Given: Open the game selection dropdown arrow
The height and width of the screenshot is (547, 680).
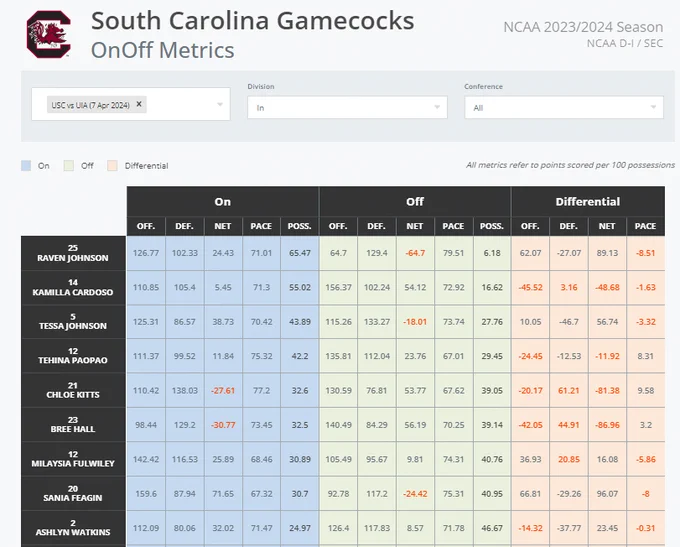Looking at the screenshot, I should pos(220,105).
